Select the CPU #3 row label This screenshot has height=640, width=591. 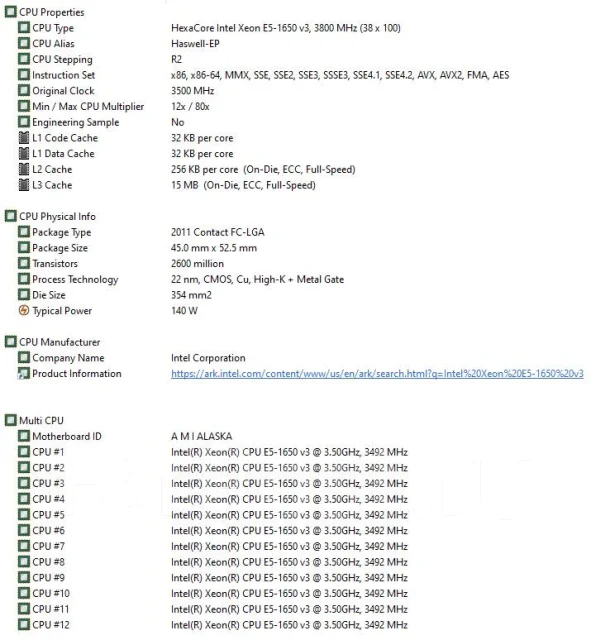click(48, 483)
